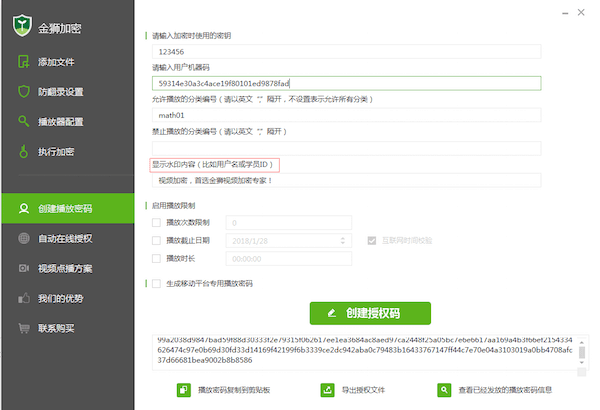The height and width of the screenshot is (410, 600).
Task: Open 联系购买 label in sidebar
Action: 56,328
